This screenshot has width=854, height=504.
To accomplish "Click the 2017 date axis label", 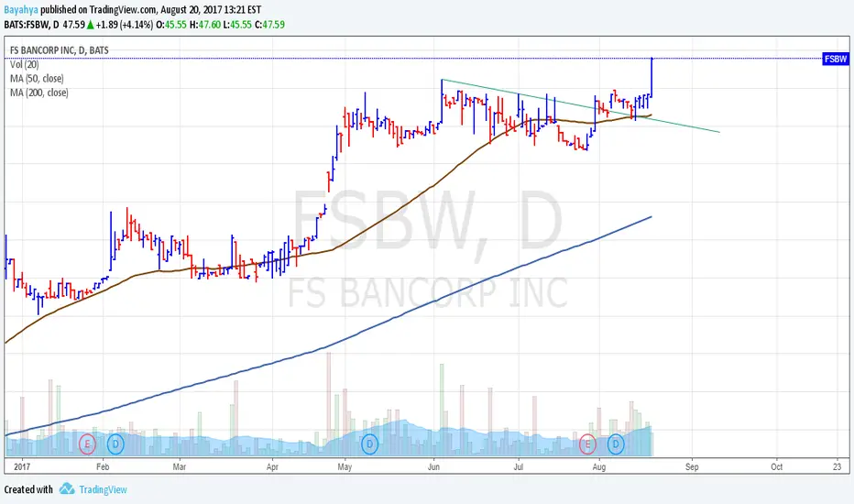I will point(22,467).
